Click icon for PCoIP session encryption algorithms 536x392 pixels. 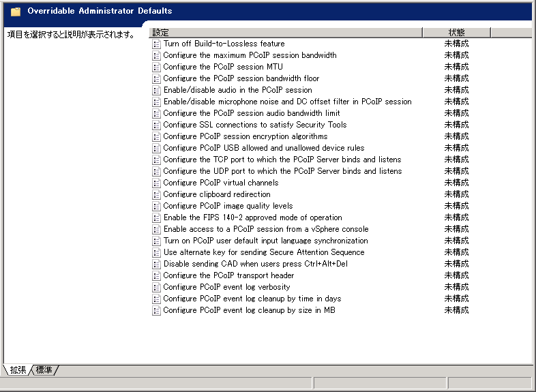(156, 137)
